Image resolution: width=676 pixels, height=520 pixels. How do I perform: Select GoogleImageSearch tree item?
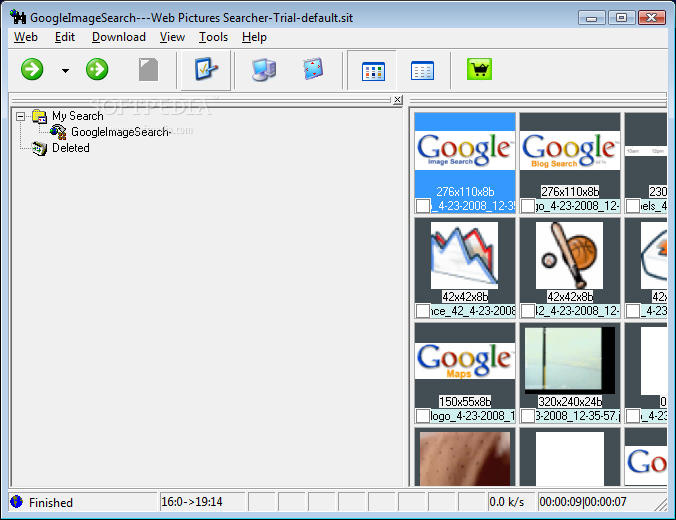[x=120, y=132]
